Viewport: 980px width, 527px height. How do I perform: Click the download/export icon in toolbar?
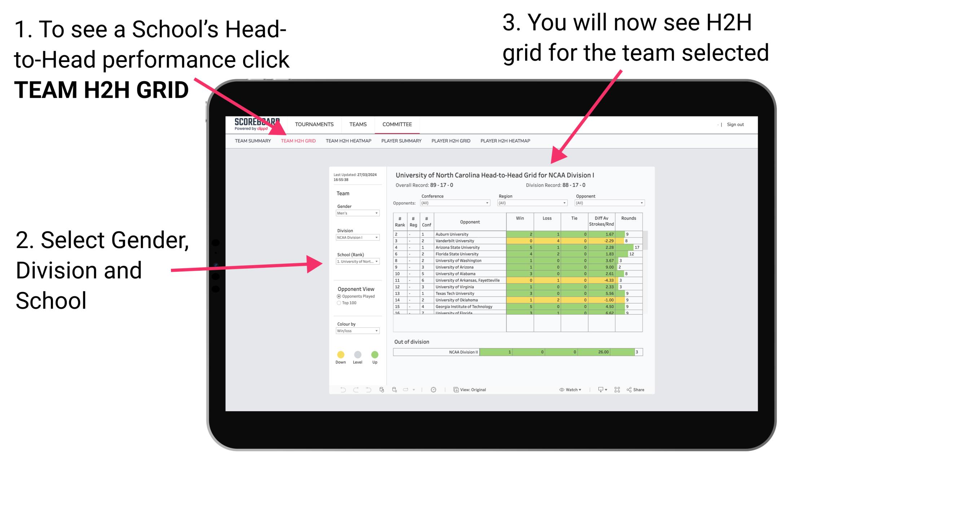pyautogui.click(x=599, y=389)
